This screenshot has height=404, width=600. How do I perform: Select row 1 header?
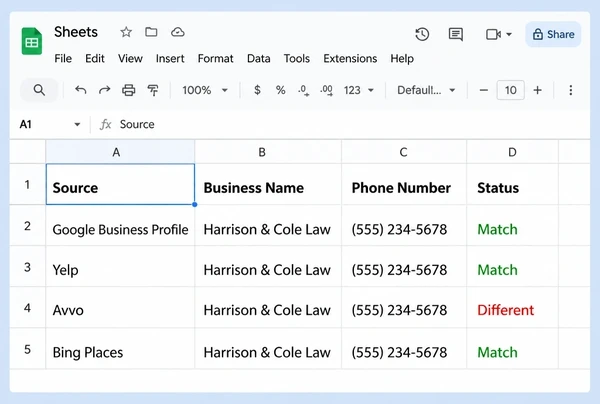pos(28,184)
